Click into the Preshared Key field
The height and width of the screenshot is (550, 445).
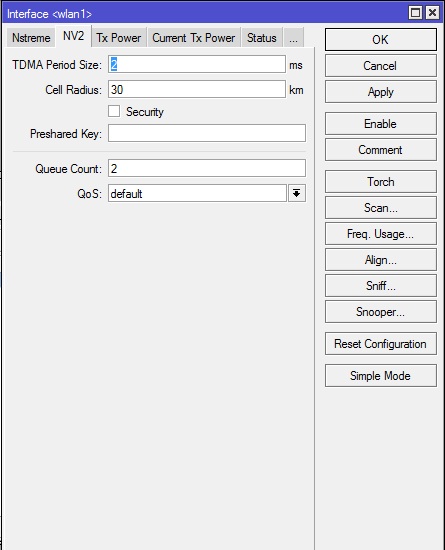[x=207, y=133]
